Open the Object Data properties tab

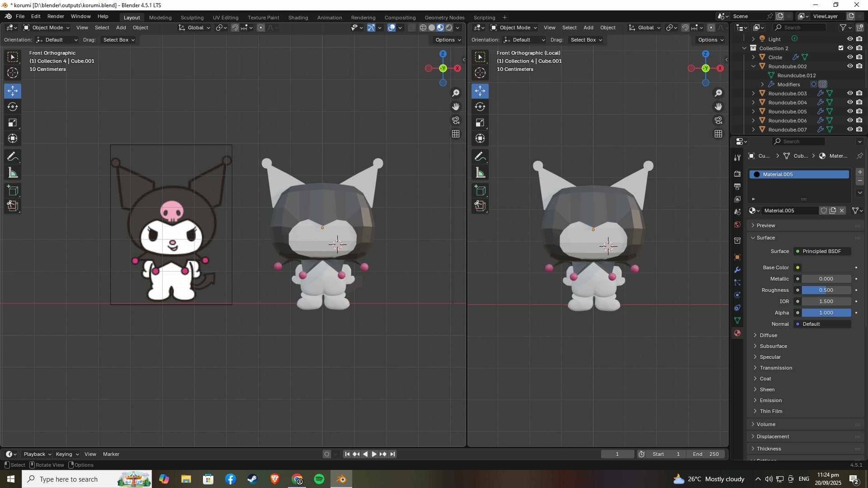tap(737, 320)
